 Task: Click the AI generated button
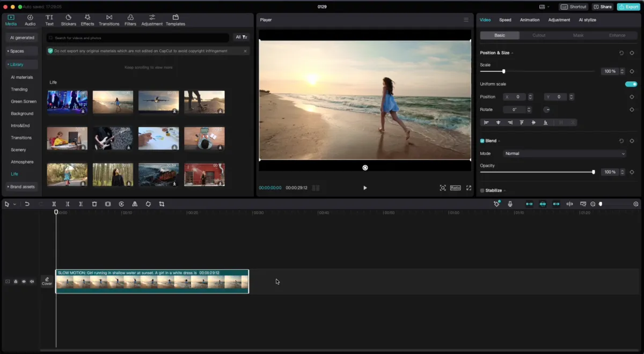coord(22,38)
